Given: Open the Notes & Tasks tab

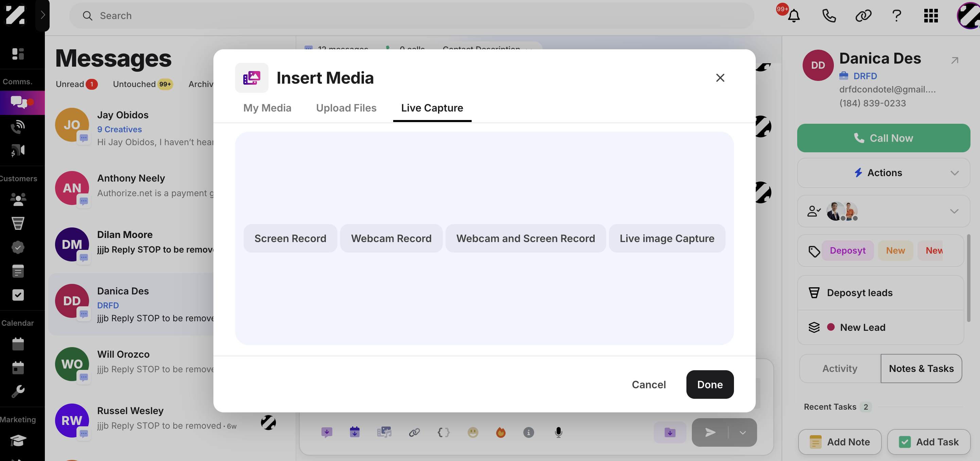Looking at the screenshot, I should [921, 369].
